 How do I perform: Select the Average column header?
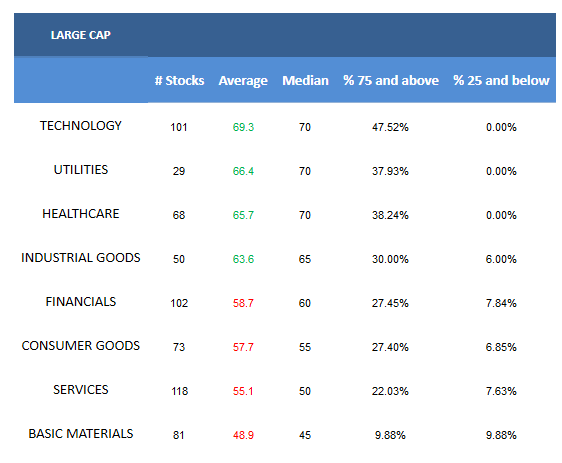(243, 81)
